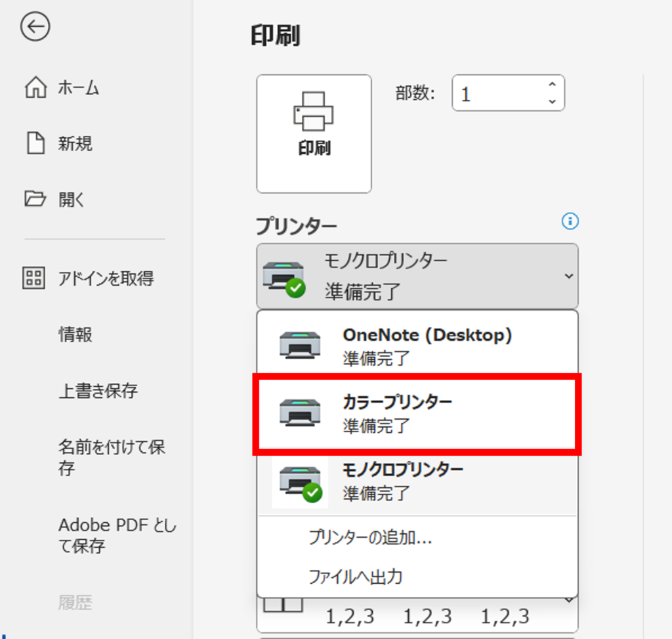
Task: Increase copies with the up arrow
Action: point(552,85)
